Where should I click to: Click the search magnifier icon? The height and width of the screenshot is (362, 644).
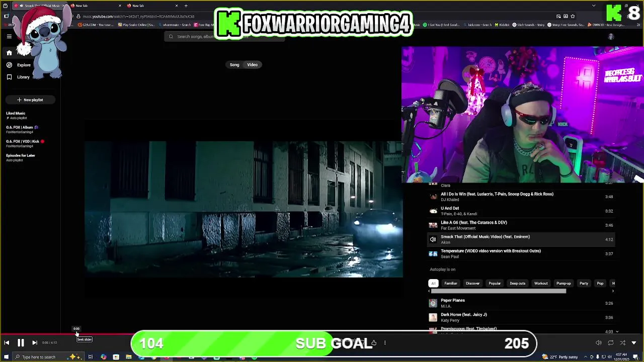click(x=171, y=37)
